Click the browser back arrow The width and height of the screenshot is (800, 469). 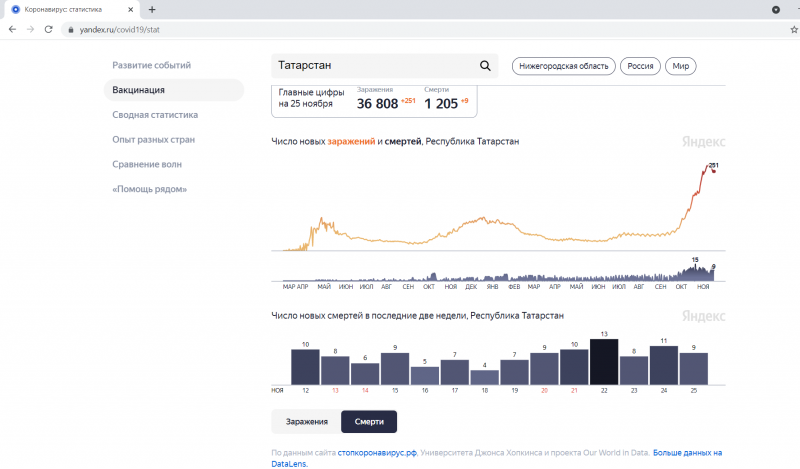pyautogui.click(x=12, y=30)
